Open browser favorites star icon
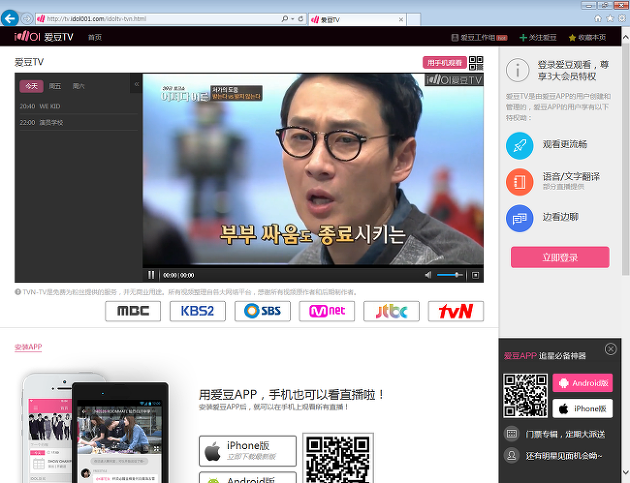The image size is (630, 483). pos(610,18)
